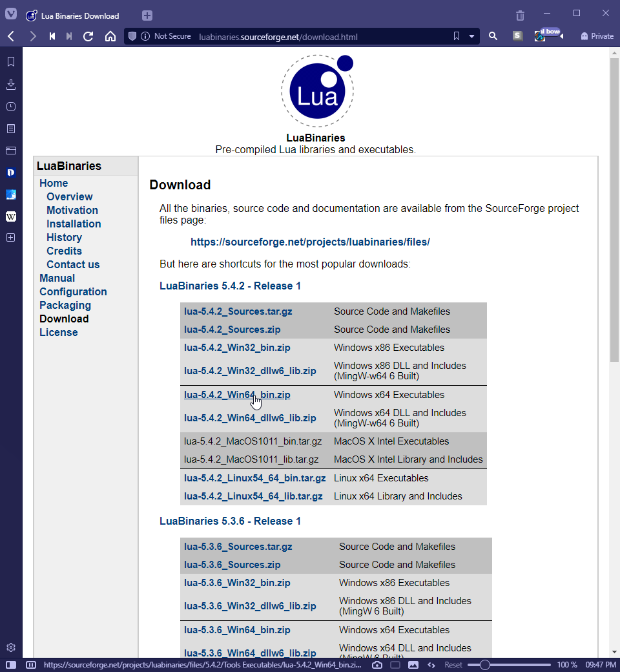620x672 pixels.
Task: Open LuaBinaries 5.4.2 - Release 1 heading link
Action: click(230, 286)
